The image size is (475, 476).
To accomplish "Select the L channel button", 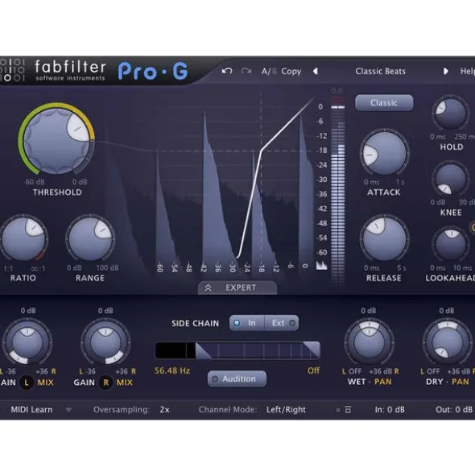I will pos(27,383).
